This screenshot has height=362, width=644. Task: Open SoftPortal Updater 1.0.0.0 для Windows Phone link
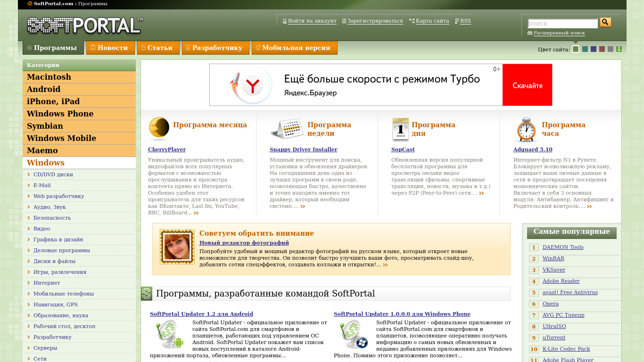tap(402, 314)
